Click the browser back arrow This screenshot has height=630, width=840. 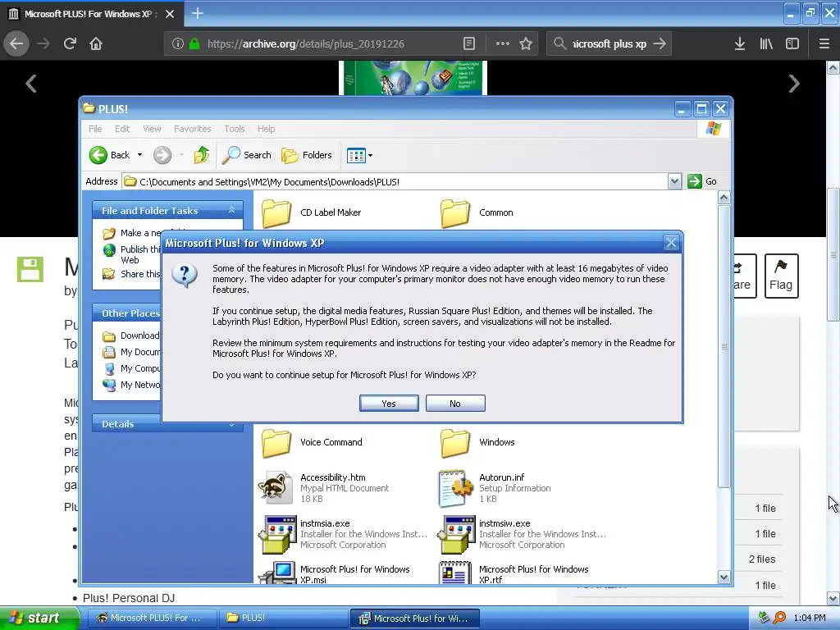pos(16,43)
